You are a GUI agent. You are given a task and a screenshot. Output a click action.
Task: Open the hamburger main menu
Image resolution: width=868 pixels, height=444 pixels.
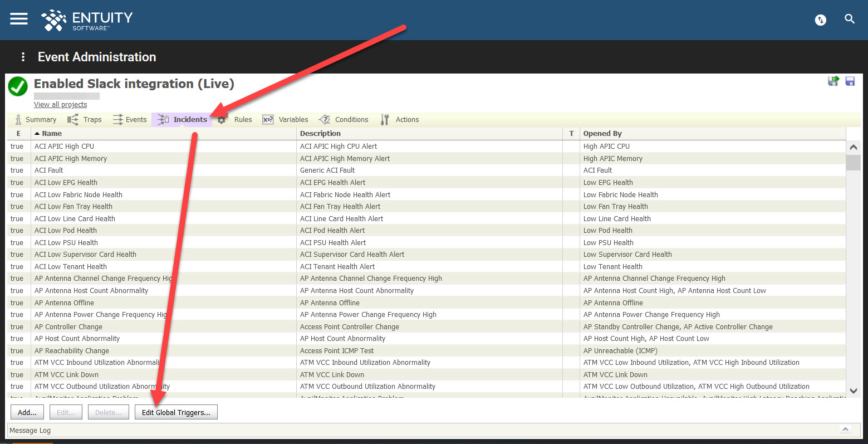click(19, 19)
